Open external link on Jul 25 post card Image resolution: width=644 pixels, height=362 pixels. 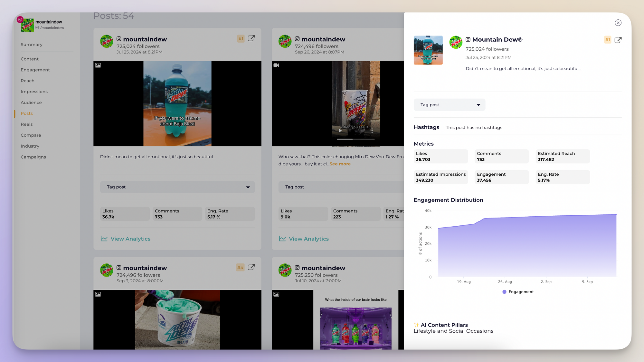(x=251, y=38)
